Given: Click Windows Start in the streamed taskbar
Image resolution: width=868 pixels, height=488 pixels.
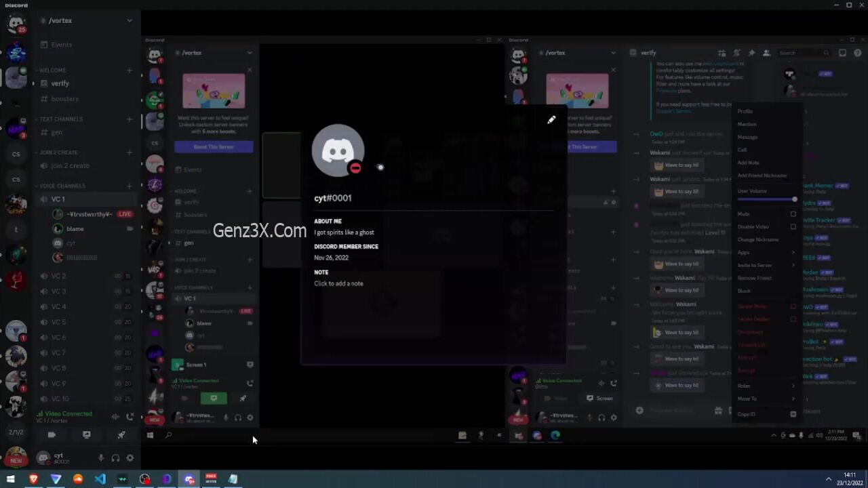Looking at the screenshot, I should click(150, 435).
